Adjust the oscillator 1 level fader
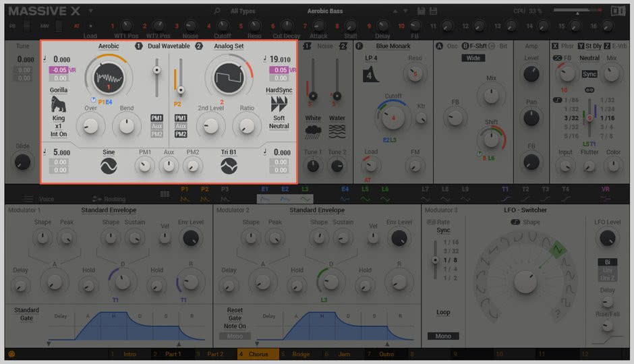 tap(156, 70)
